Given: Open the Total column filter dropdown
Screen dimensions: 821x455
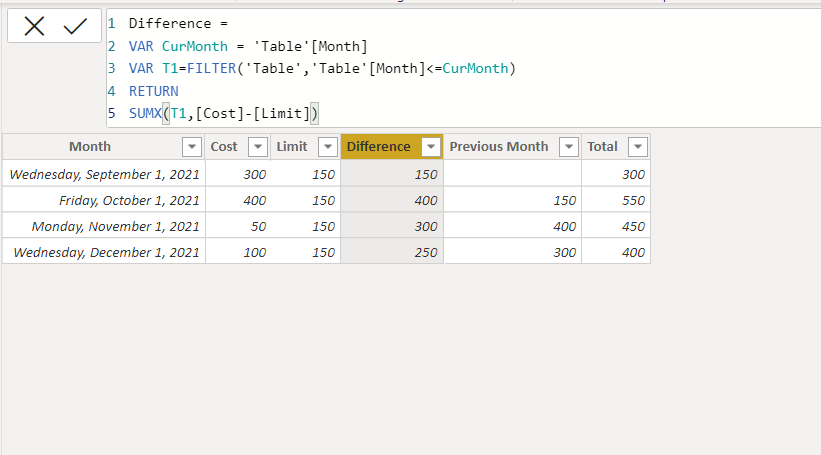Looking at the screenshot, I should (638, 147).
